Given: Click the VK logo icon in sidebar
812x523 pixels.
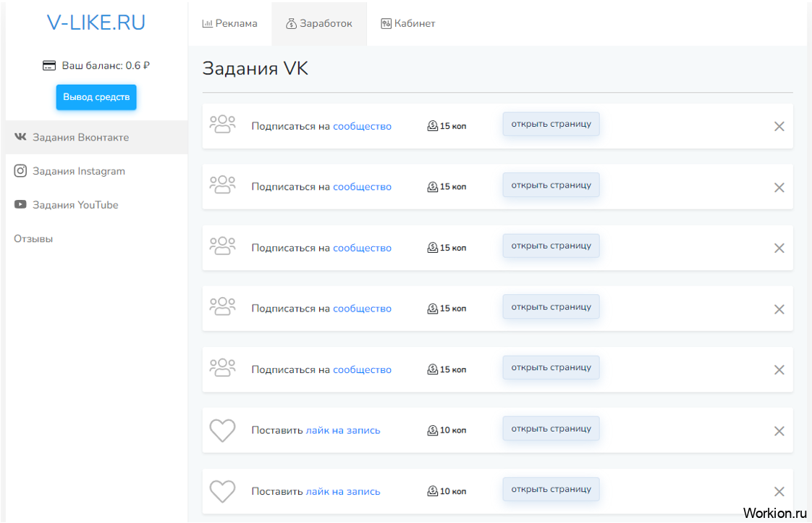Looking at the screenshot, I should 20,137.
